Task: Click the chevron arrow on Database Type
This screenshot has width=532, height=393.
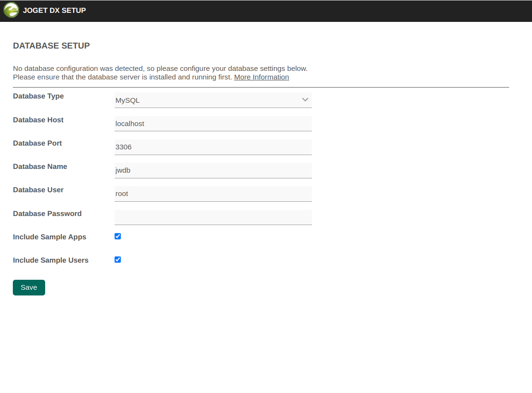Action: [x=305, y=100]
